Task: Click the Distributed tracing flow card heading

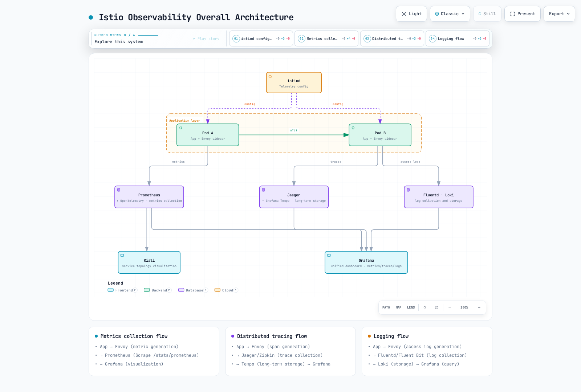Action: tap(272, 336)
